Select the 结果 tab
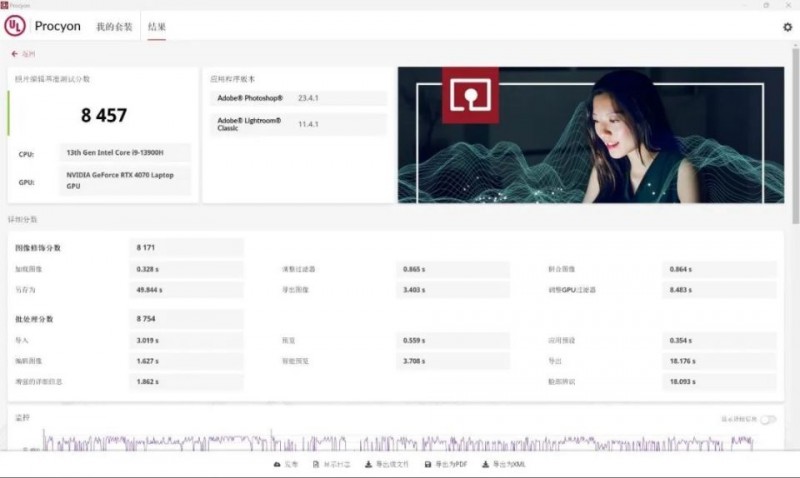This screenshot has height=478, width=800. click(x=156, y=27)
